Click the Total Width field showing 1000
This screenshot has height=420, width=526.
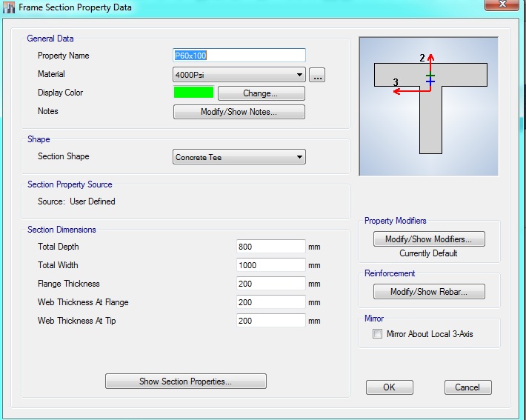pyautogui.click(x=271, y=265)
